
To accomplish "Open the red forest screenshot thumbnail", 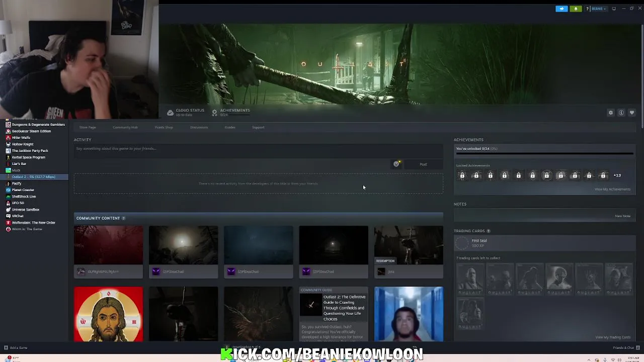I will click(108, 245).
